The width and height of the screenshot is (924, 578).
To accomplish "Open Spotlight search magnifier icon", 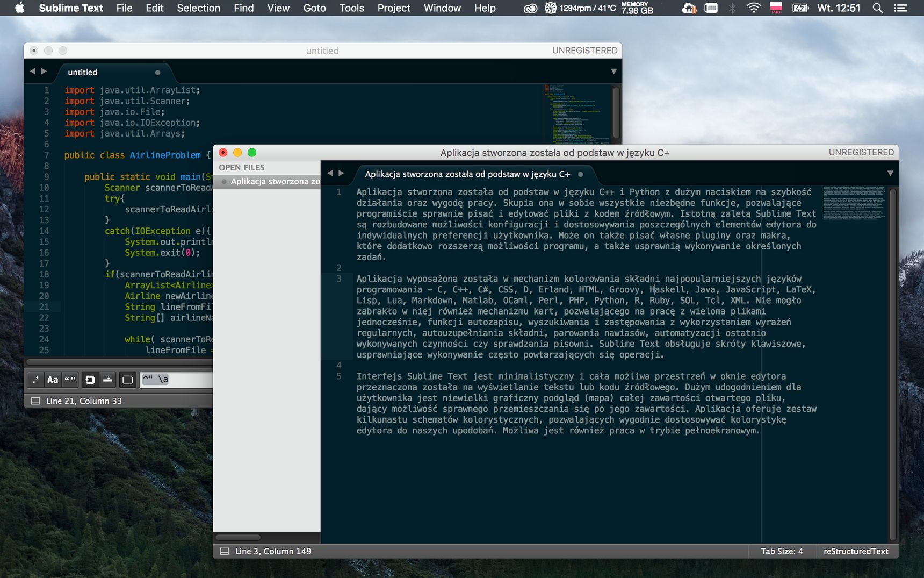I will pyautogui.click(x=878, y=8).
